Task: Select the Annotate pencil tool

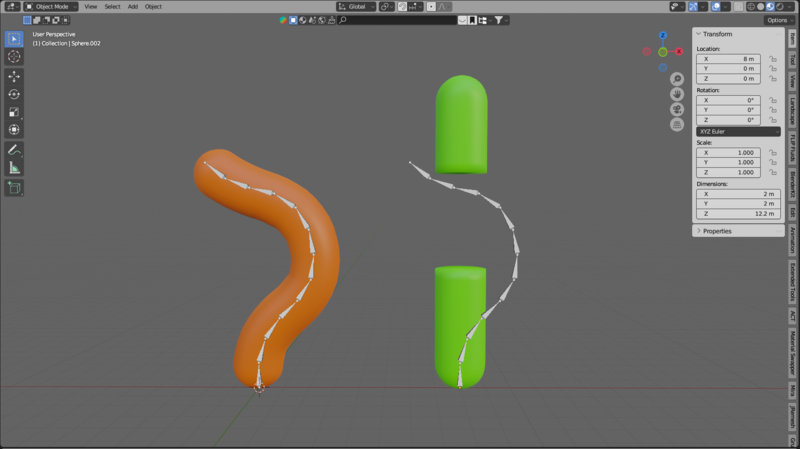Action: 14,149
